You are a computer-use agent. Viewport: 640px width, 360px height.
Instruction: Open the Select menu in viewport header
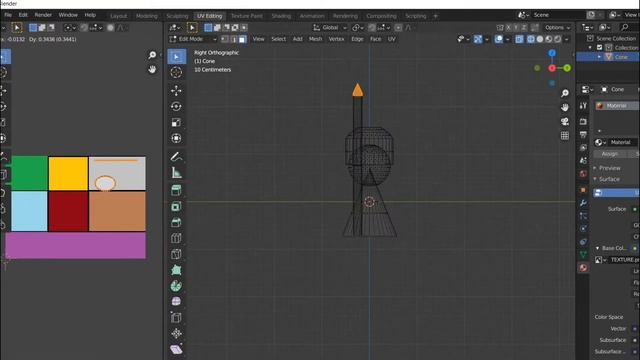tap(278, 39)
